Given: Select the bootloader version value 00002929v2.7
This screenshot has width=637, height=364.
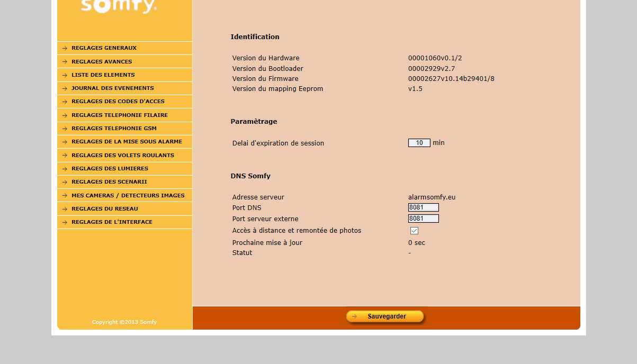Looking at the screenshot, I should coord(432,69).
